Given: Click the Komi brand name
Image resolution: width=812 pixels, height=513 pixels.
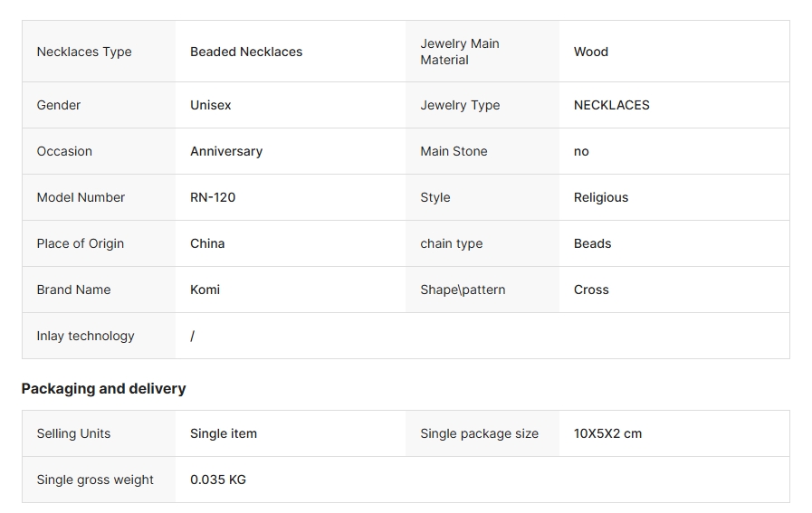Looking at the screenshot, I should pyautogui.click(x=205, y=290).
